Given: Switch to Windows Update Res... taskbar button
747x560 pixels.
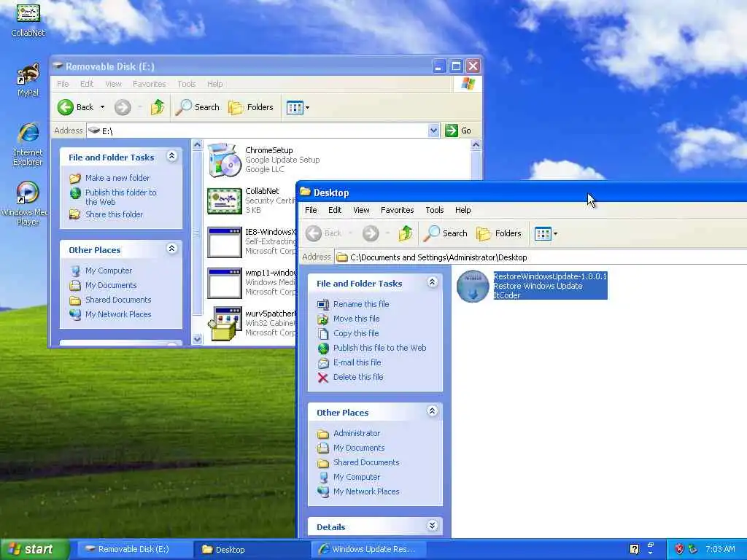Looking at the screenshot, I should pos(368,549).
